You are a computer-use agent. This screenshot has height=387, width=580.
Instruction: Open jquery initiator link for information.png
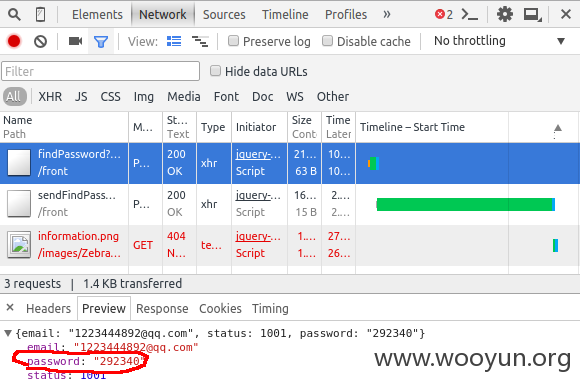tap(258, 236)
